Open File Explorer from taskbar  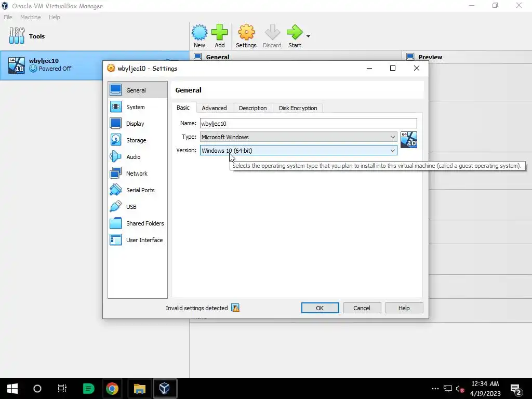[139, 389]
